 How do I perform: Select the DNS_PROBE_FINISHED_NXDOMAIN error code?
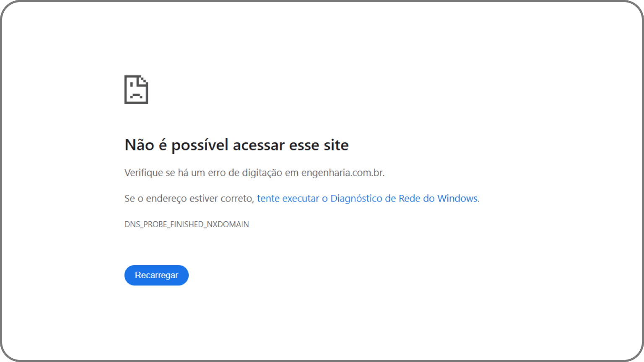click(x=187, y=225)
